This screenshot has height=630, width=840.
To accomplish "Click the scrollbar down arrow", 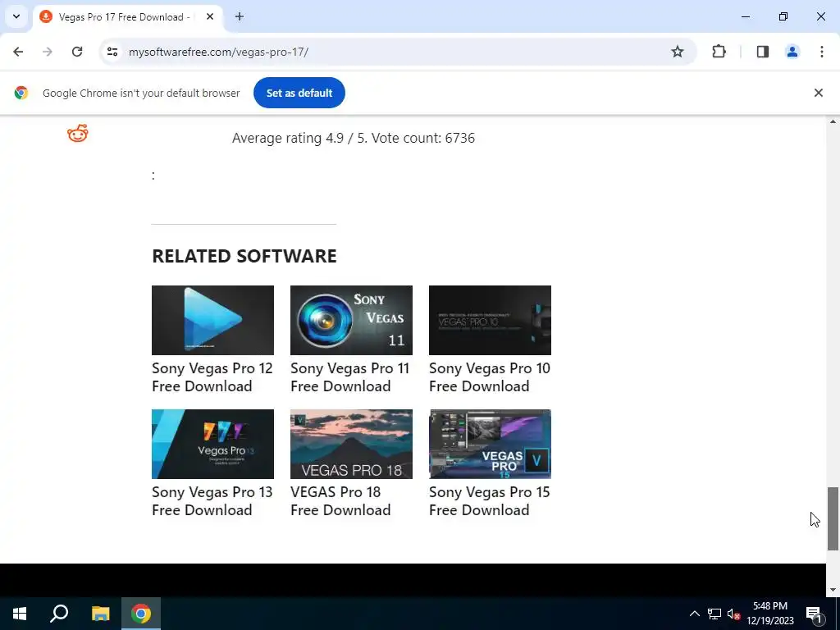I will pos(833,590).
